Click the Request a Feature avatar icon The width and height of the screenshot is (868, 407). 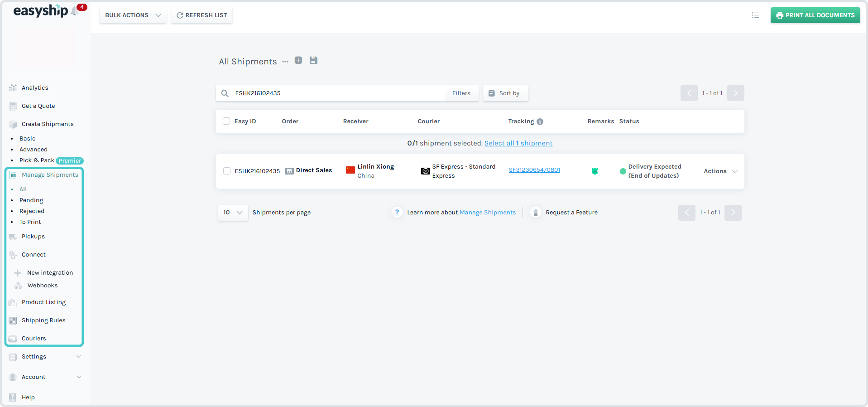coord(536,212)
